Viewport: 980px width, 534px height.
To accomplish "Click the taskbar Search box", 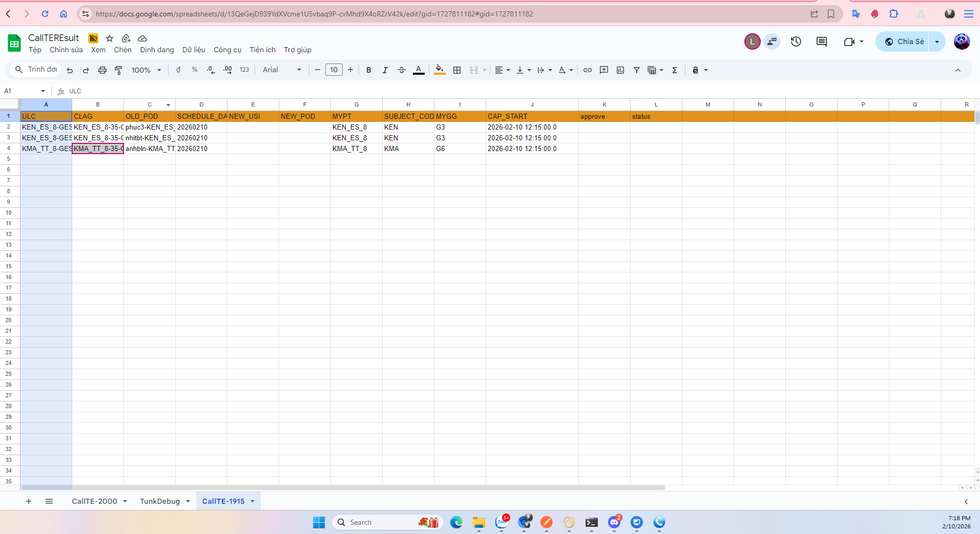I will [x=388, y=522].
